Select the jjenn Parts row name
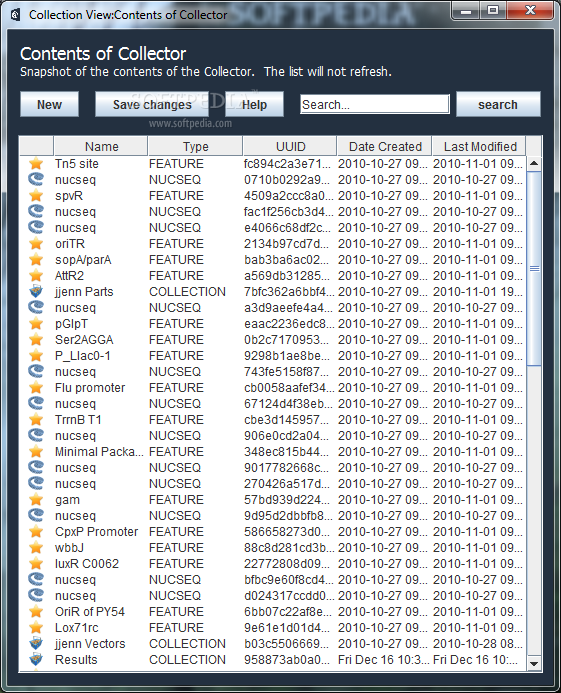 tap(84, 292)
